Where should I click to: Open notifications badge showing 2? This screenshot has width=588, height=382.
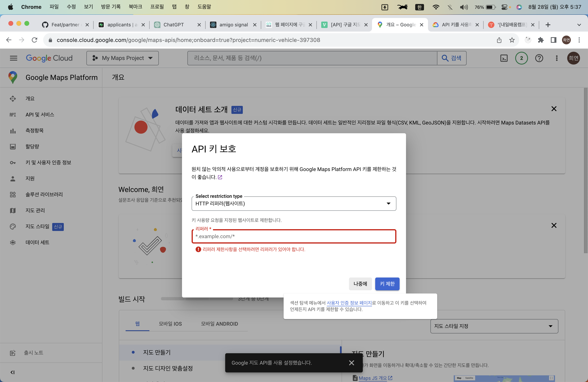tap(521, 58)
